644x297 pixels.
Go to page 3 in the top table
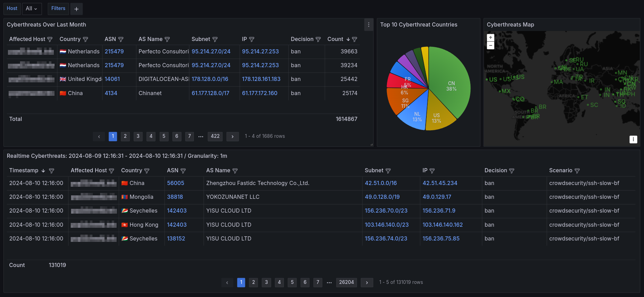[x=138, y=136]
